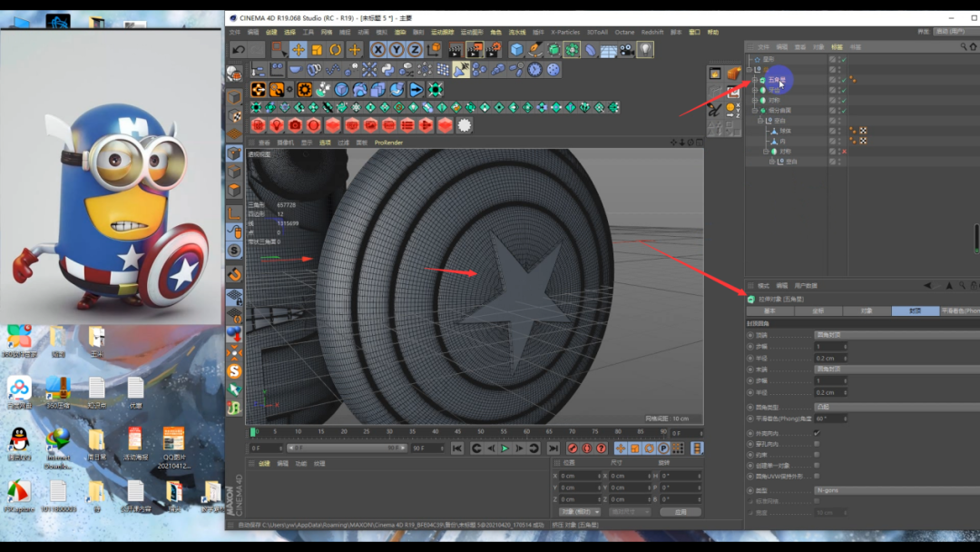
Task: Switch to Points mode in sidebar
Action: click(234, 153)
